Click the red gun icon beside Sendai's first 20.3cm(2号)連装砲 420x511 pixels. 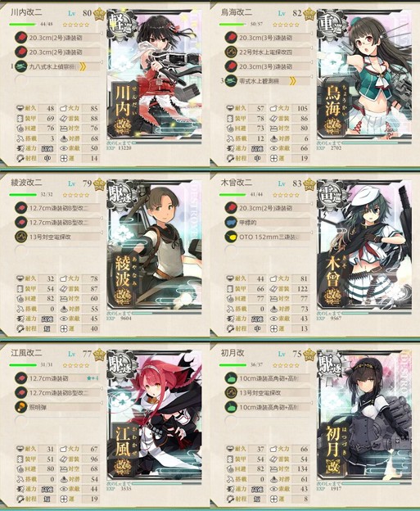20,38
